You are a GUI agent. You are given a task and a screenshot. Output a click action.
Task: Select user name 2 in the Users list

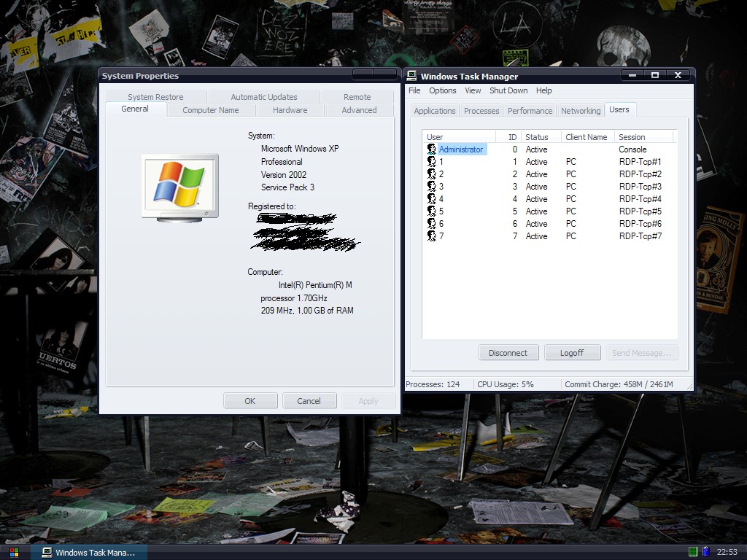point(441,174)
